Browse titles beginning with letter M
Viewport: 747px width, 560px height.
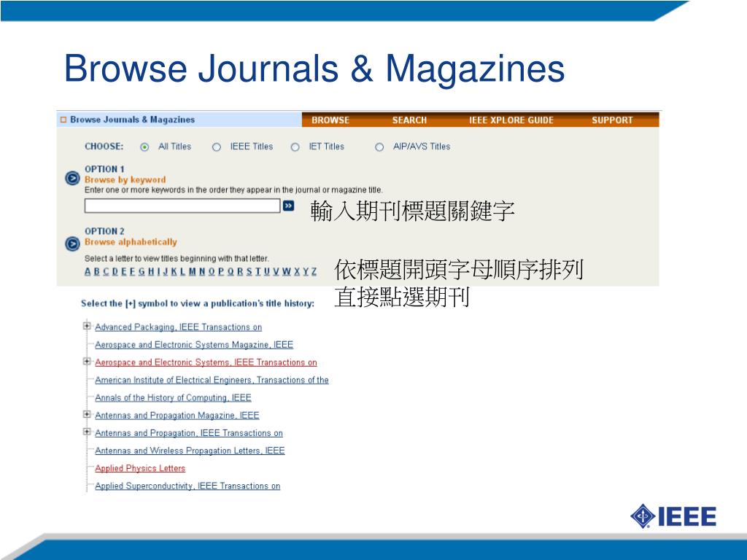[193, 271]
